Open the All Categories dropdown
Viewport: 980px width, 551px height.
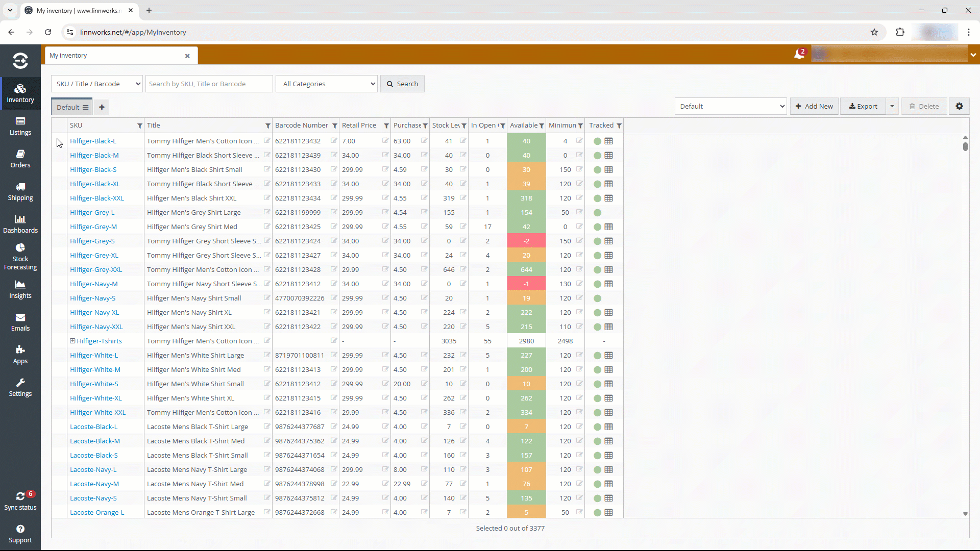click(x=327, y=84)
